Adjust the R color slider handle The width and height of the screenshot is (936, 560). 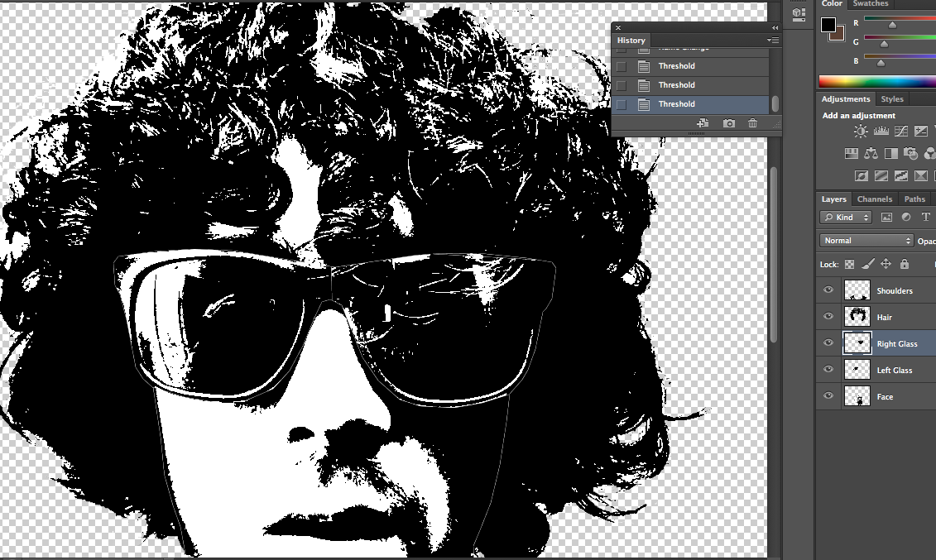click(892, 25)
